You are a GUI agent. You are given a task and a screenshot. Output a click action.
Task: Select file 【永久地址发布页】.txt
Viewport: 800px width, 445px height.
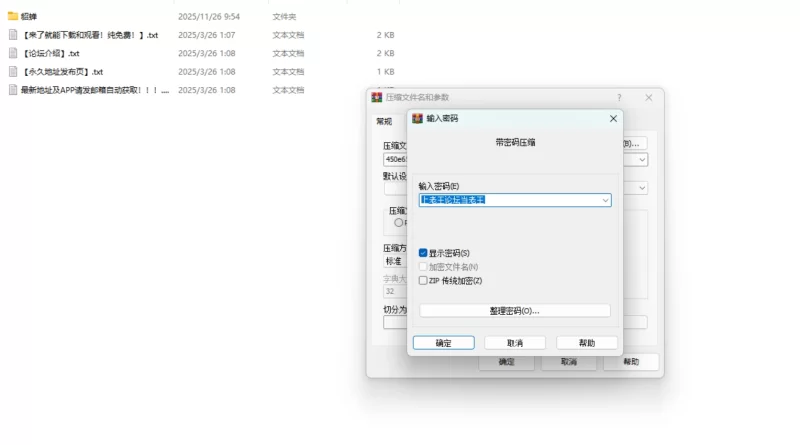pos(62,71)
